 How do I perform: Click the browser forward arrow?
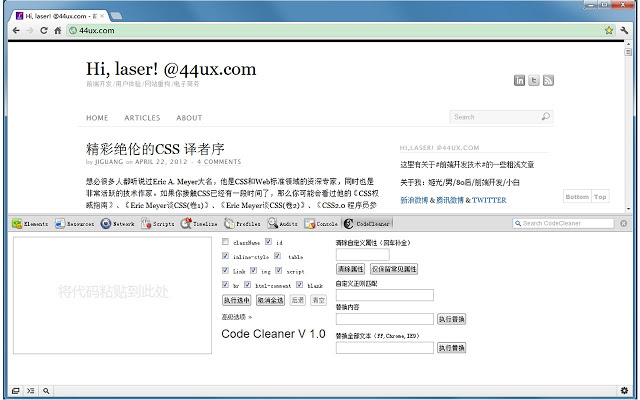(x=30, y=30)
